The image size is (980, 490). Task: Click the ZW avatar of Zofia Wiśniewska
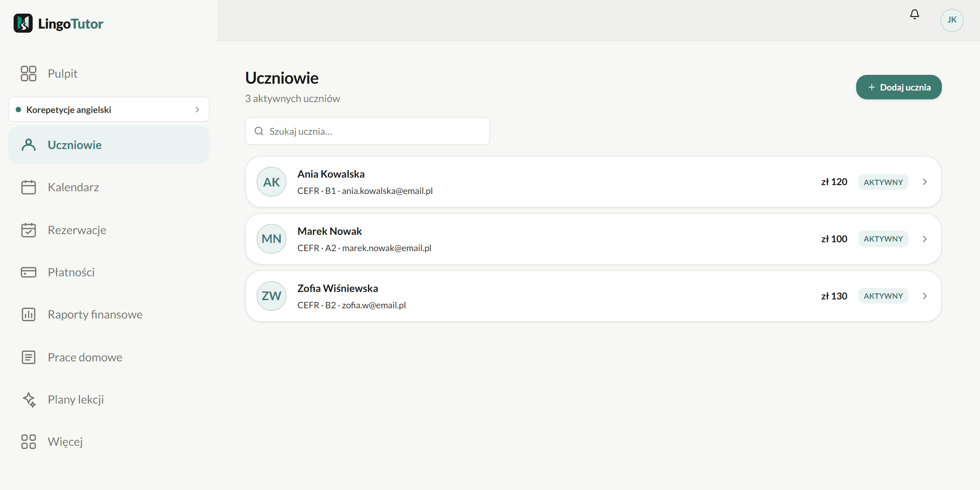(x=271, y=296)
